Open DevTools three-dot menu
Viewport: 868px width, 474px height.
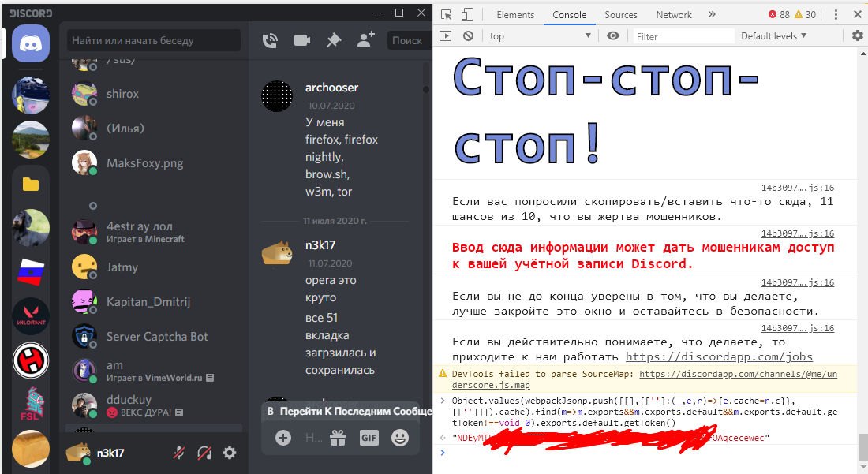[x=836, y=15]
